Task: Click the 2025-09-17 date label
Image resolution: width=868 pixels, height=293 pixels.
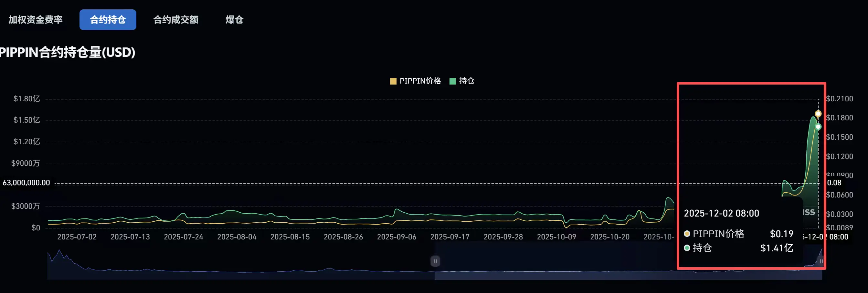Action: coord(450,237)
